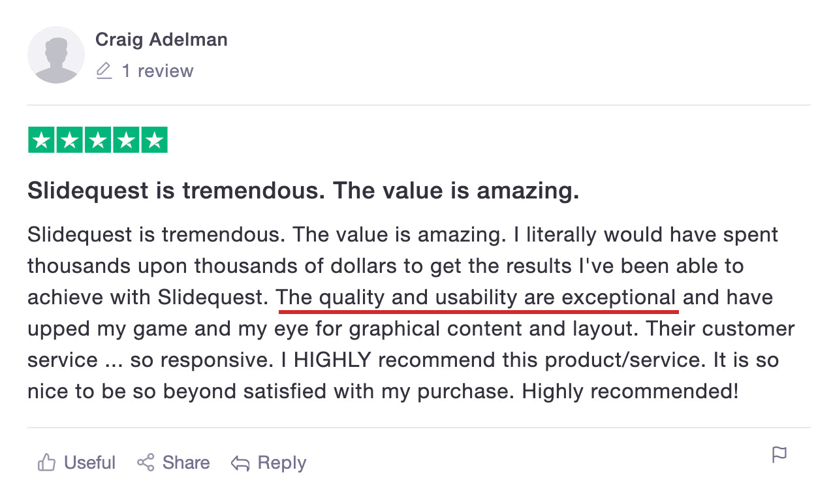Click the red-underlined phrase about quality and usability
Screen dimensions: 833x504
(x=477, y=298)
